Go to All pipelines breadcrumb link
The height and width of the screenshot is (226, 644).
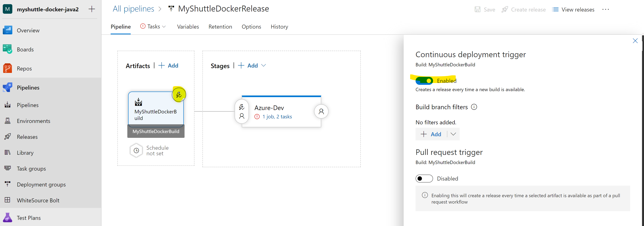pos(133,9)
